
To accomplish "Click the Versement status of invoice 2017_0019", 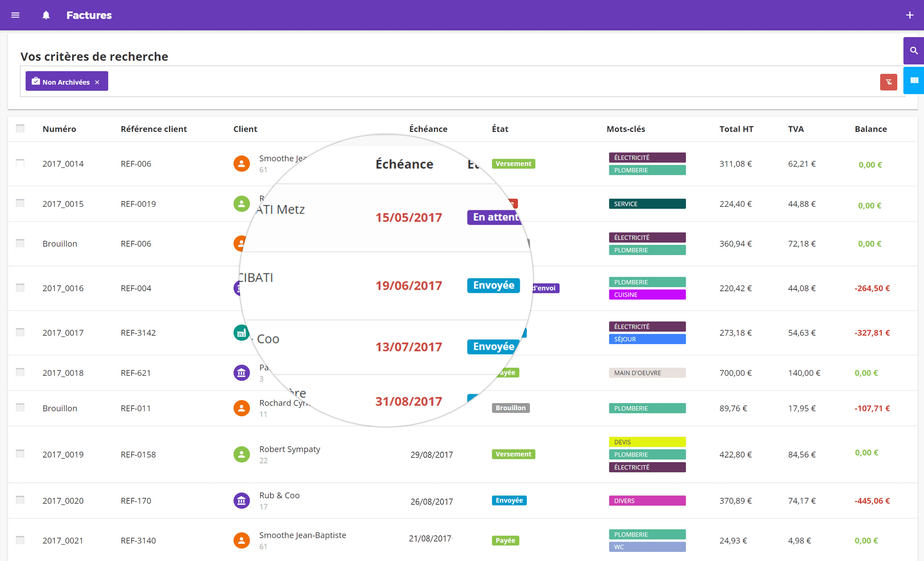I will (x=513, y=454).
